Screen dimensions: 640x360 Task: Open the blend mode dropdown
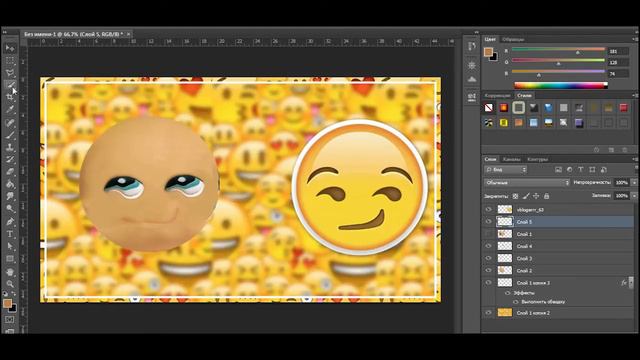tap(527, 183)
